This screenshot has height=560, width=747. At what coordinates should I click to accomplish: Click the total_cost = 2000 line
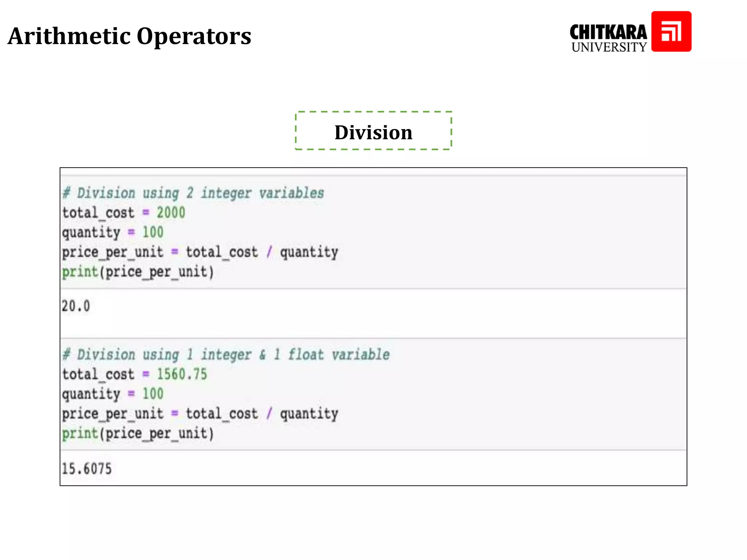(x=124, y=213)
